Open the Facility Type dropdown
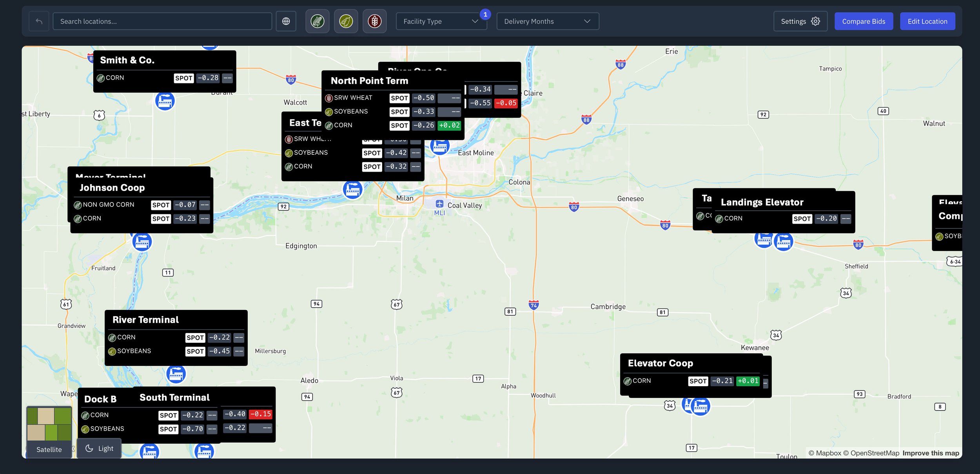The image size is (980, 474). tap(441, 21)
